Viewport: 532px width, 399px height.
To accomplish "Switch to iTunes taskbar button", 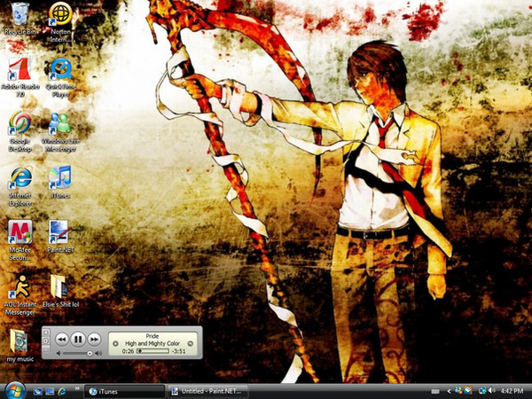I will (x=124, y=392).
